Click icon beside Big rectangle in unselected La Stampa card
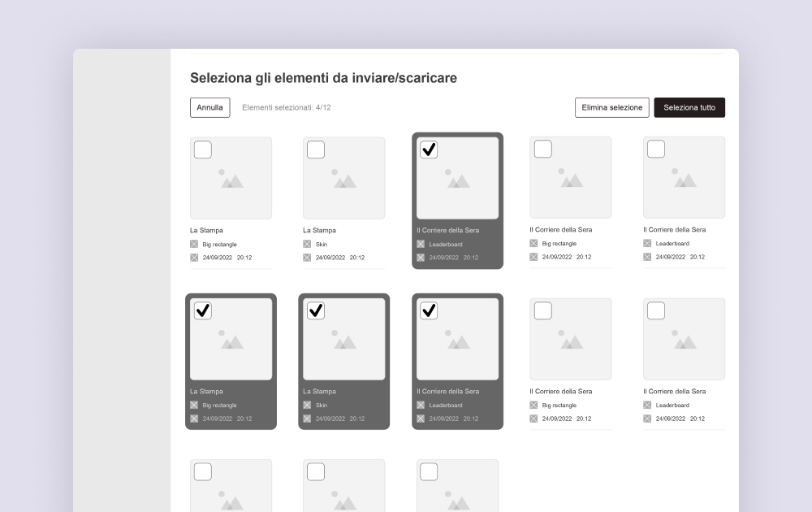This screenshot has width=812, height=512. [x=194, y=244]
